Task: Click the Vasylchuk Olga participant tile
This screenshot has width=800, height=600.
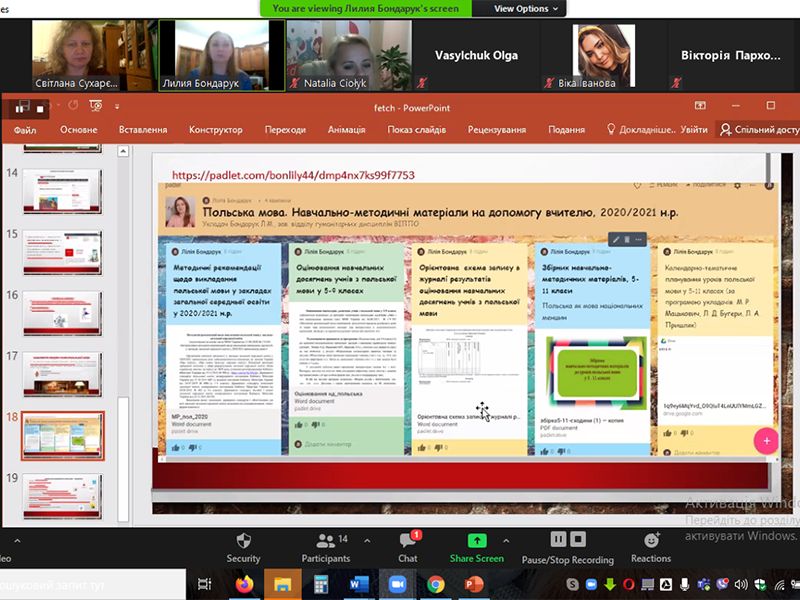Action: pyautogui.click(x=476, y=56)
